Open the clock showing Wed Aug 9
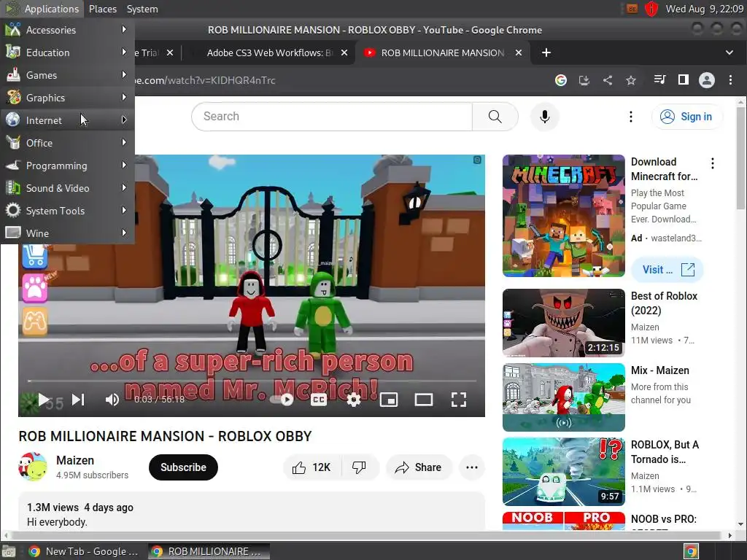This screenshot has width=747, height=560. tap(705, 9)
